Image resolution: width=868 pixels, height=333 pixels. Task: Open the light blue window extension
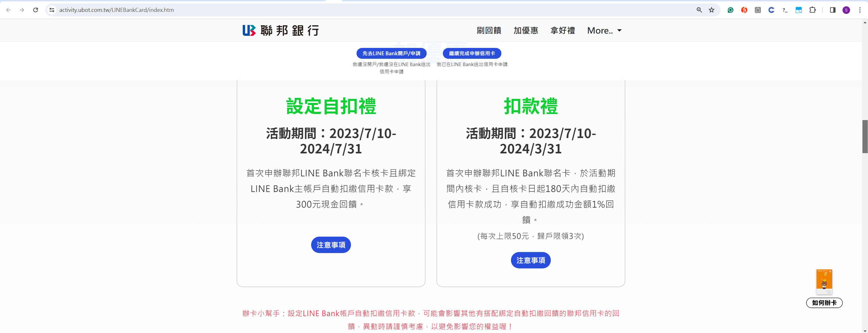tap(799, 10)
